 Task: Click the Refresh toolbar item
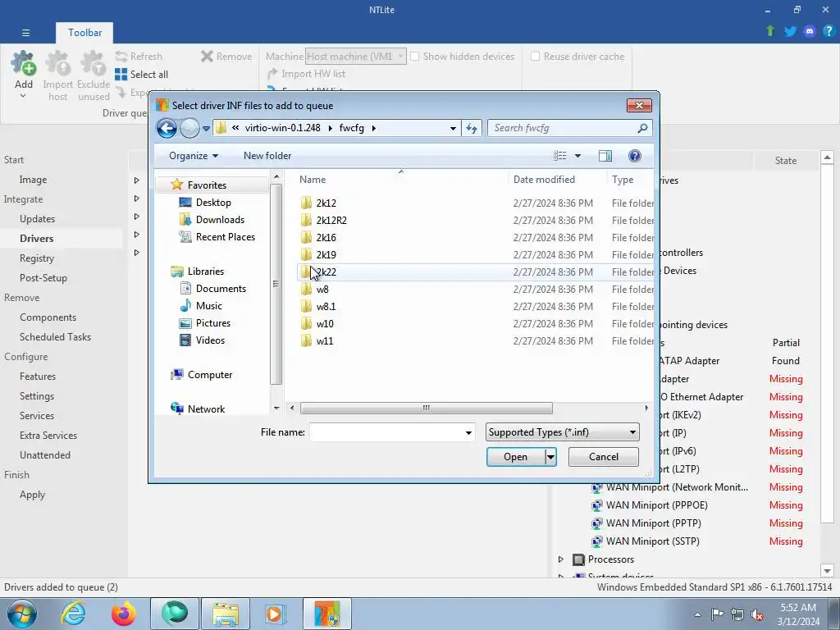139,57
